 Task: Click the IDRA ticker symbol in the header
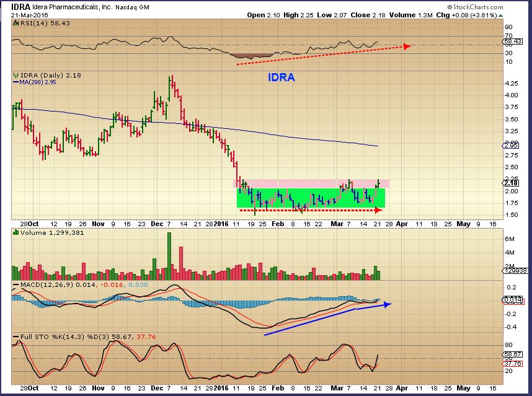(21, 7)
